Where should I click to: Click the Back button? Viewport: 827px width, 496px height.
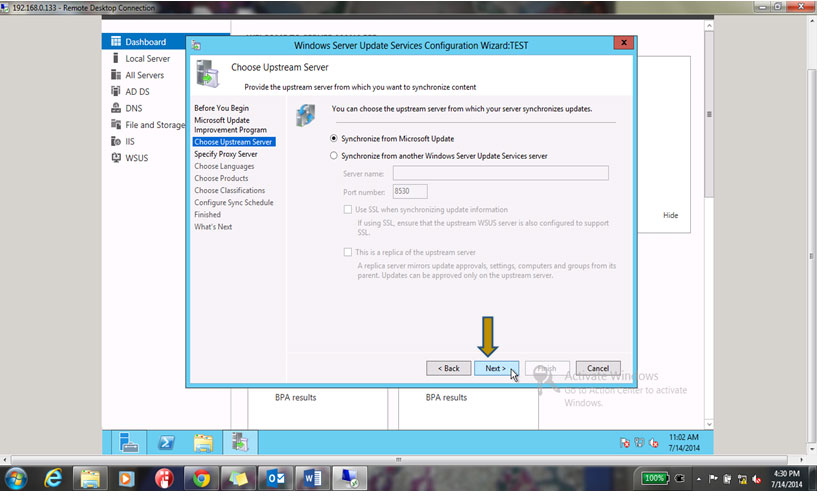(448, 368)
